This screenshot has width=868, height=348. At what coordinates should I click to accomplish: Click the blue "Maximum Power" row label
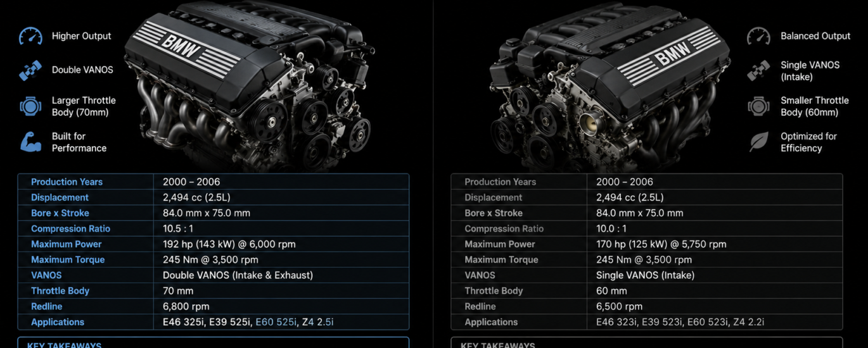point(66,244)
